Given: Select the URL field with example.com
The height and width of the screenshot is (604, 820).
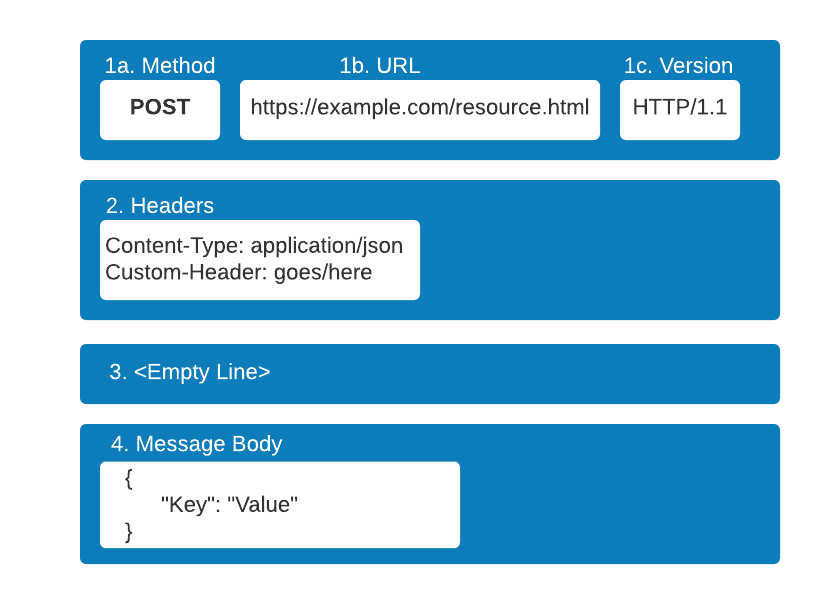Looking at the screenshot, I should (419, 109).
